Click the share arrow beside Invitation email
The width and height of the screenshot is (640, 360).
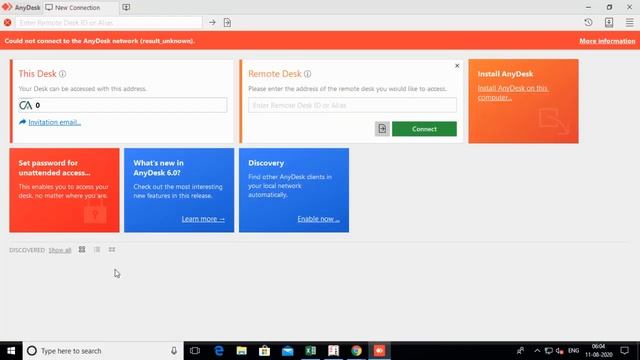click(22, 122)
